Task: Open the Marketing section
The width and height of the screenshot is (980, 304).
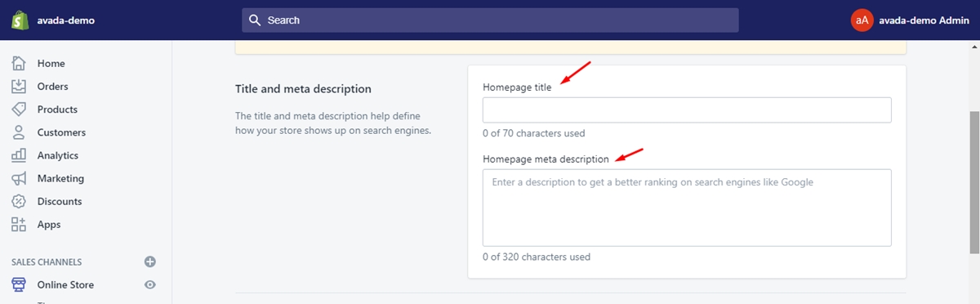Action: pos(60,178)
